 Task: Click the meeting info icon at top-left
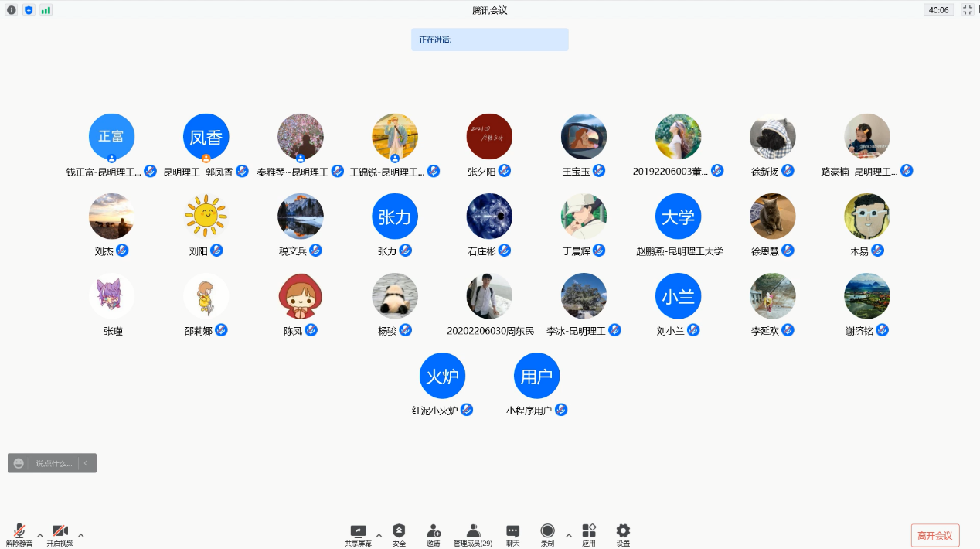point(12,10)
